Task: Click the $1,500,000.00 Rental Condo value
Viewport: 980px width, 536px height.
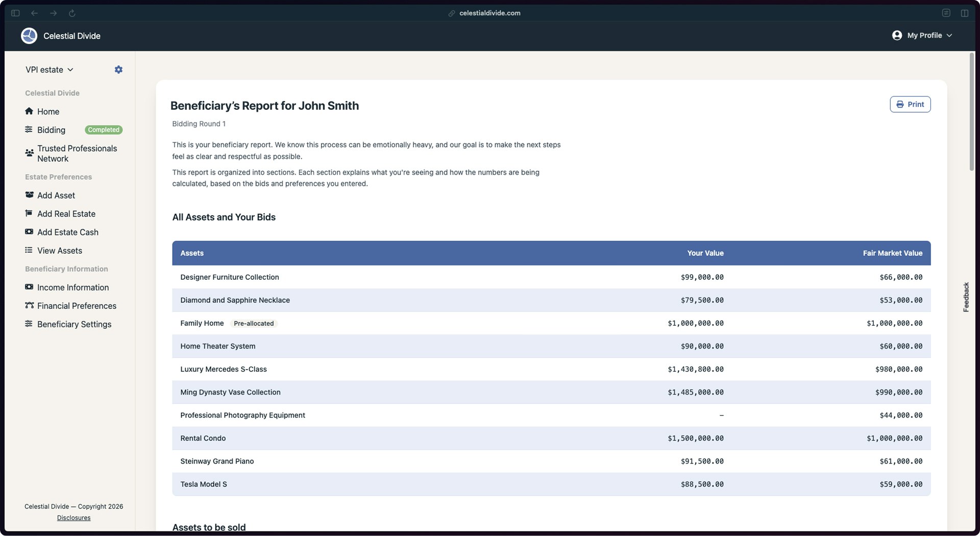Action: point(696,437)
